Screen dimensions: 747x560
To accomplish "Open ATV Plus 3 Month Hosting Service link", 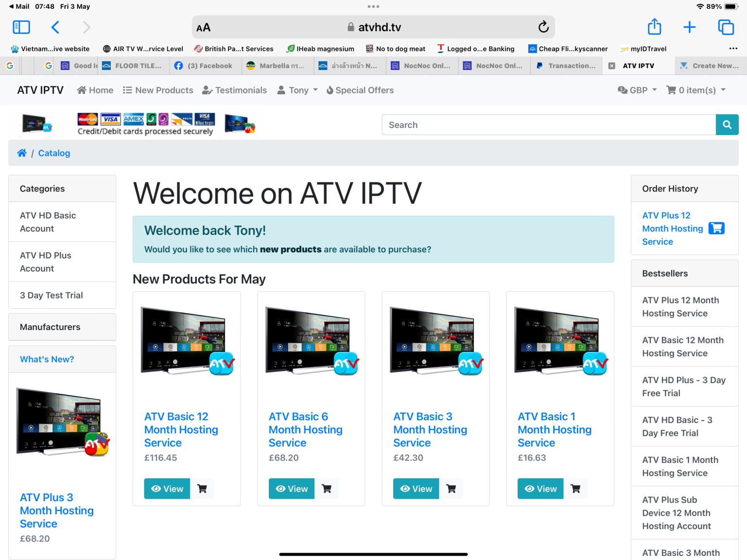I will (x=56, y=510).
